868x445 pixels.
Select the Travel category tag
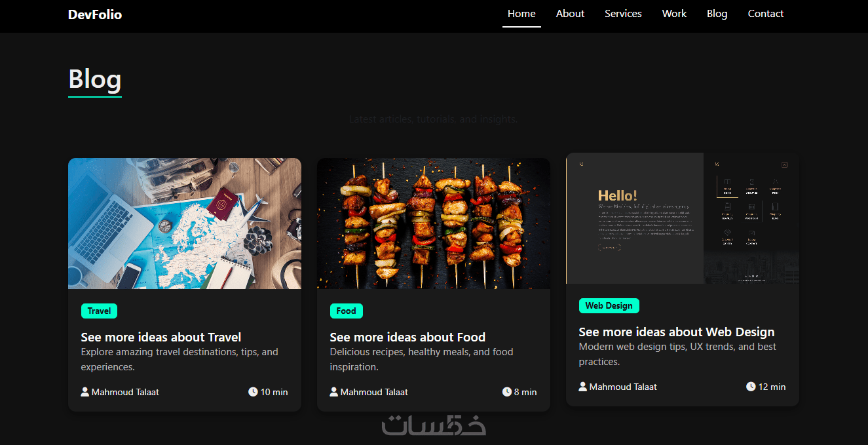point(99,311)
